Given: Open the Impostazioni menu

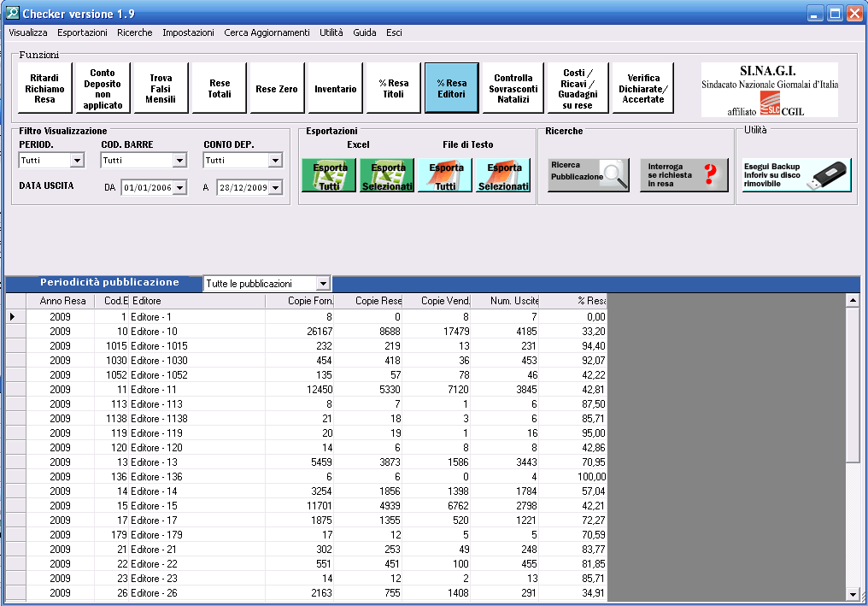Looking at the screenshot, I should tap(188, 32).
